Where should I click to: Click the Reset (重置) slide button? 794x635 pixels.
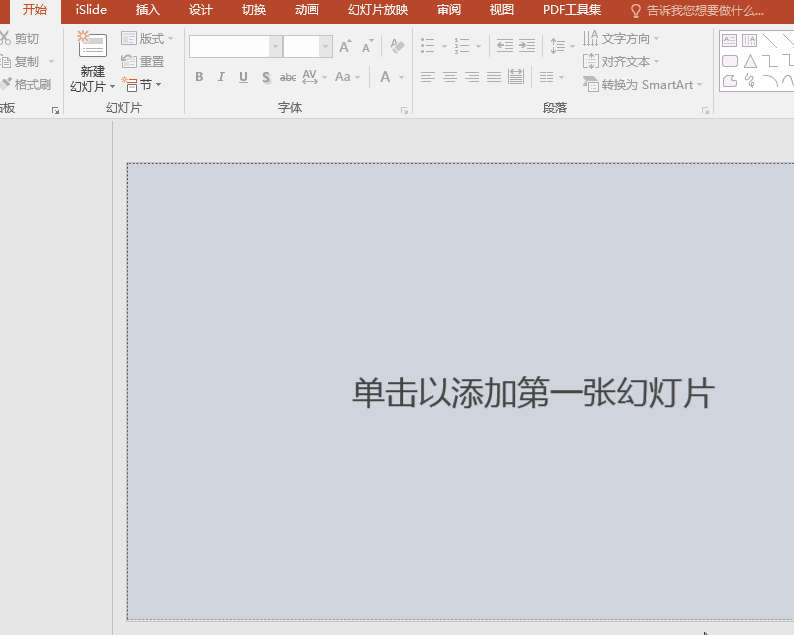pyautogui.click(x=143, y=62)
